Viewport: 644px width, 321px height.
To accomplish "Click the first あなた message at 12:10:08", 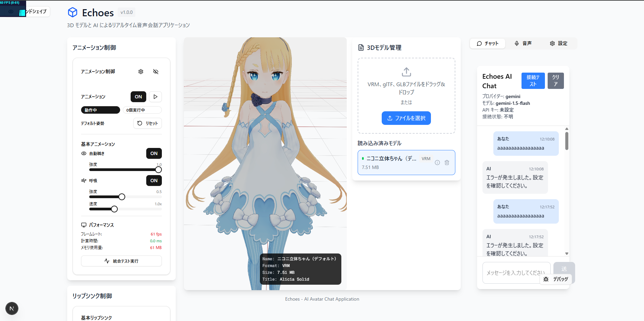I will pyautogui.click(x=526, y=144).
